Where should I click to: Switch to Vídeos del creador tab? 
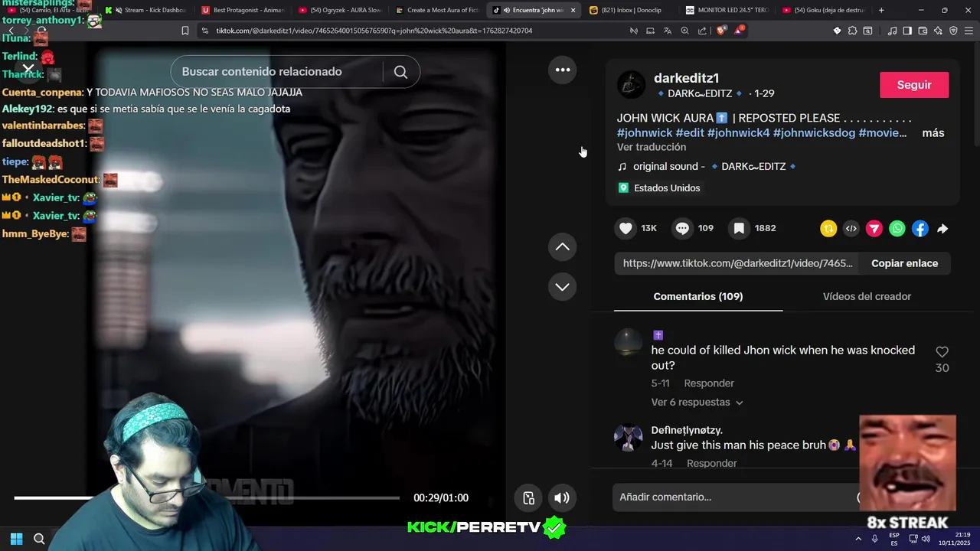click(867, 296)
